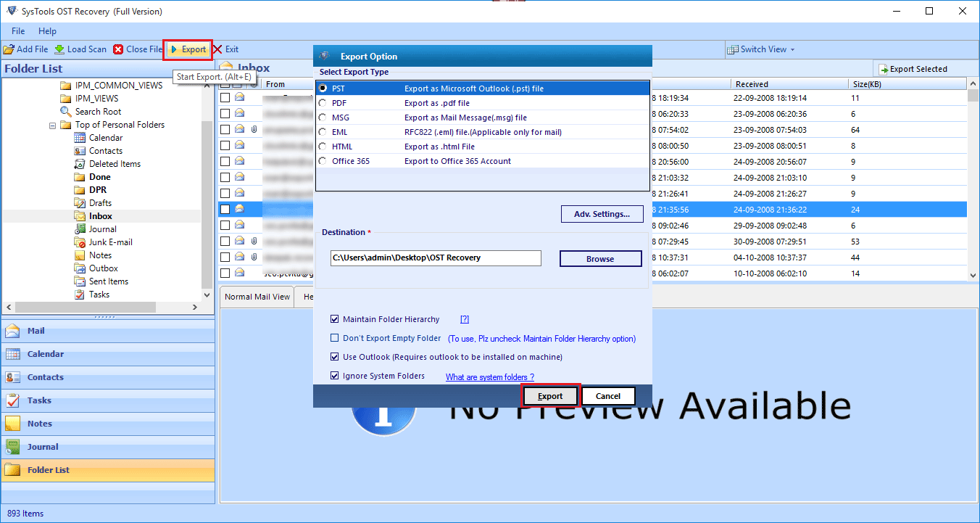Select MSG export type radio button

pos(323,118)
